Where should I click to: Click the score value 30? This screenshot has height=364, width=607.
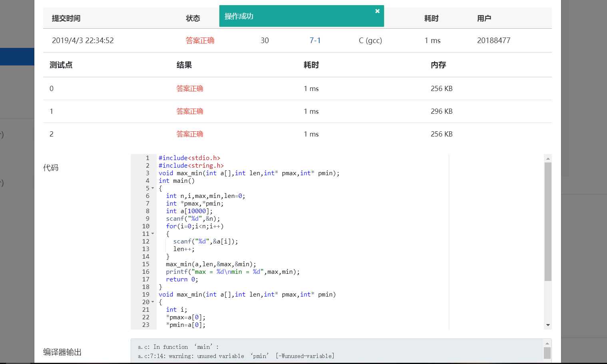(265, 40)
